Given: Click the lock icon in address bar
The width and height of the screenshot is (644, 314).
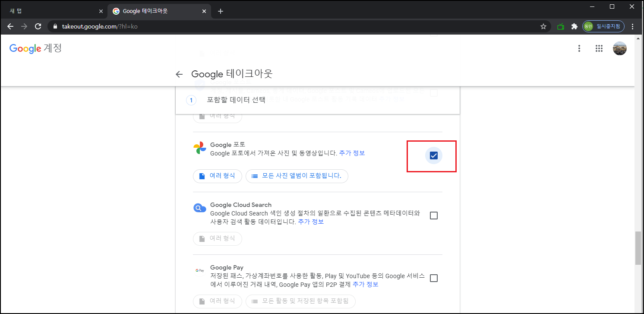Looking at the screenshot, I should pyautogui.click(x=55, y=26).
